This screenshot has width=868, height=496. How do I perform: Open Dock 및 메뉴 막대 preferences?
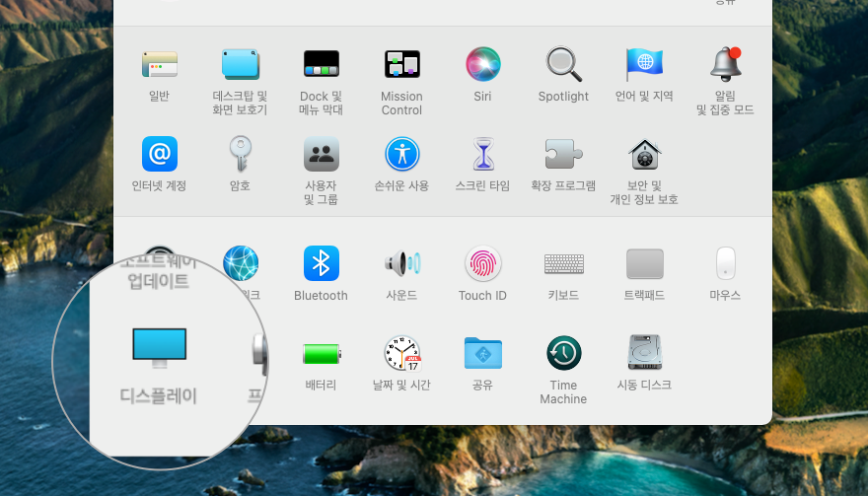[322, 64]
